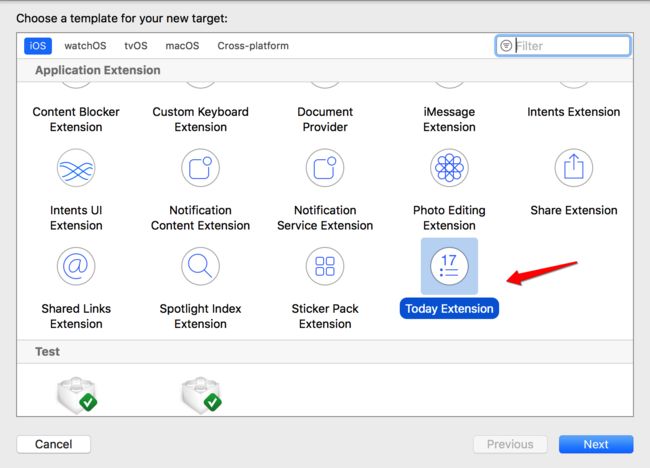Click the Cancel button

[53, 444]
